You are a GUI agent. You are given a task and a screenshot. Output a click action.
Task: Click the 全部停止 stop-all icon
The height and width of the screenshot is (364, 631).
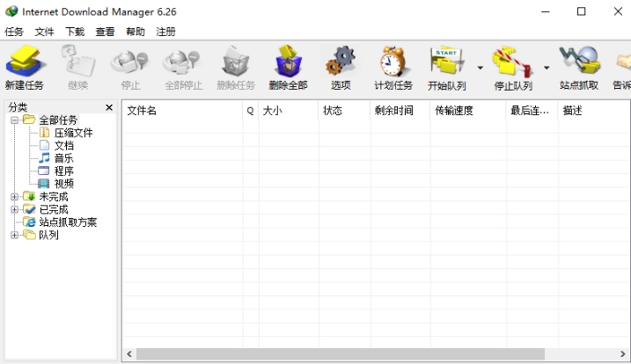coord(182,62)
